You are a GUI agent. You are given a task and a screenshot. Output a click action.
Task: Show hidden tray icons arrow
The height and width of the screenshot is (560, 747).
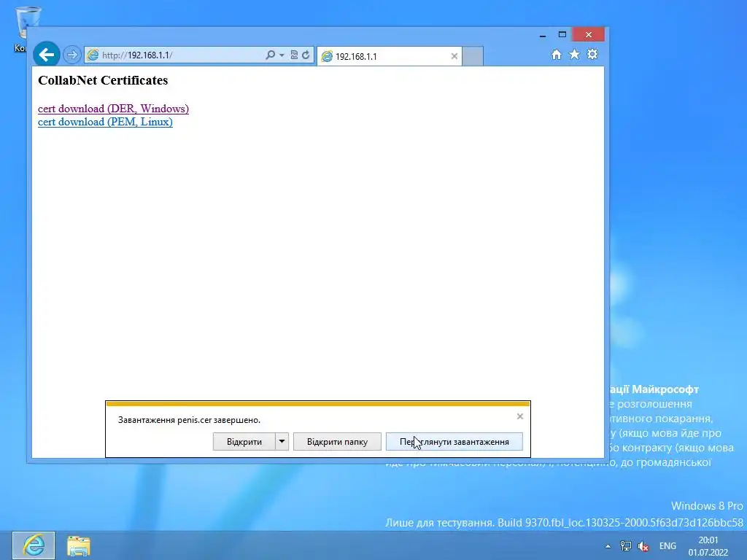608,546
